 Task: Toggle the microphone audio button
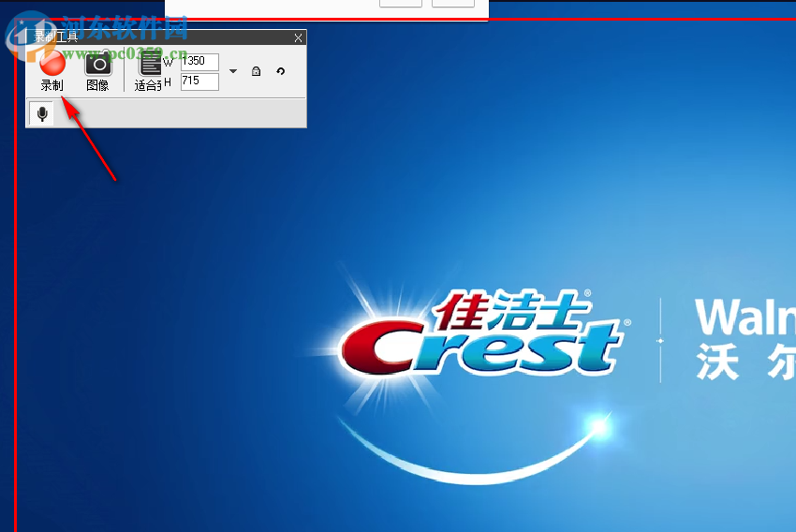click(42, 113)
